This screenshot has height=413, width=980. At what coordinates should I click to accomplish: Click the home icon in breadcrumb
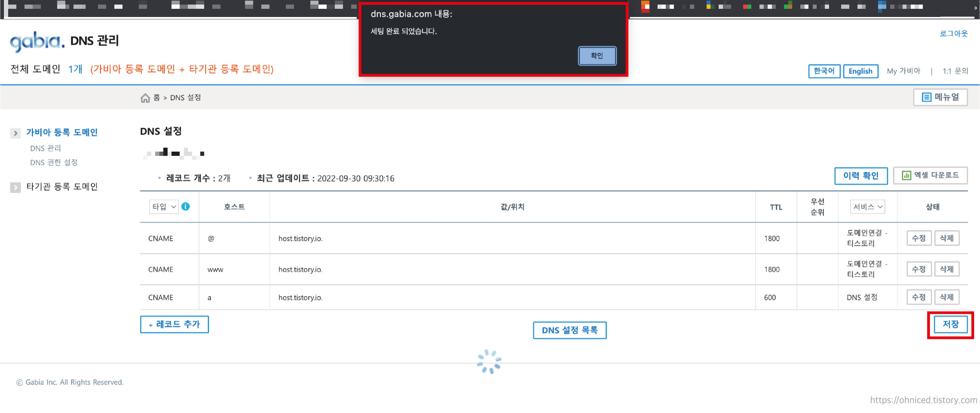145,98
